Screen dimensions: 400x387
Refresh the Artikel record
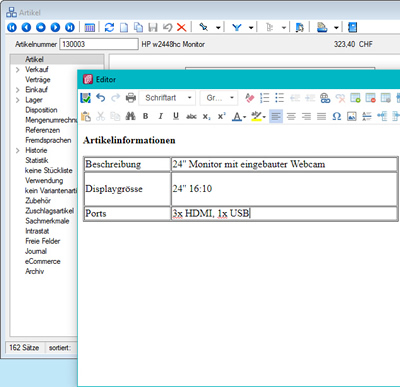coord(109,27)
